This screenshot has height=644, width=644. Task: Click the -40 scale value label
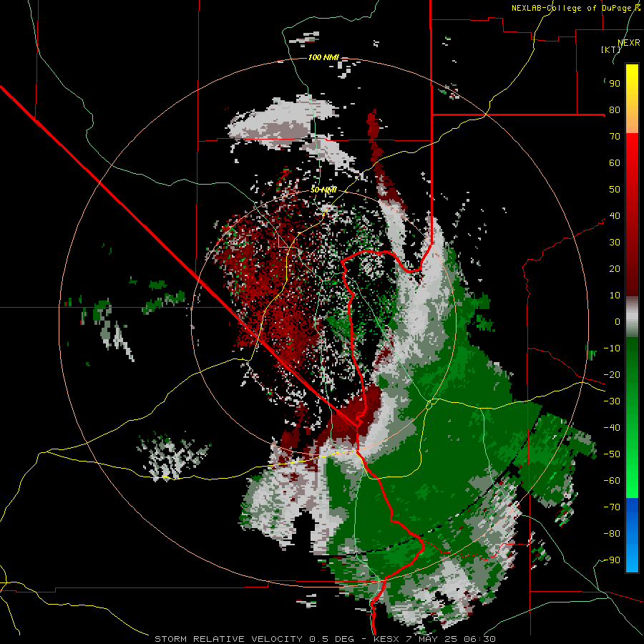tap(612, 428)
